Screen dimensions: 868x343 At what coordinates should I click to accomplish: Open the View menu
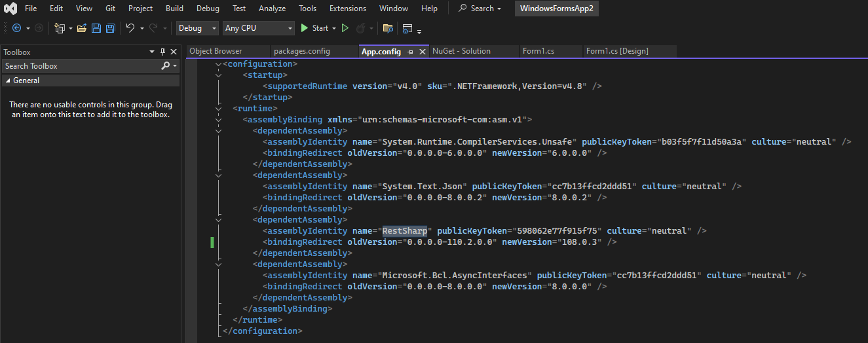pyautogui.click(x=84, y=9)
